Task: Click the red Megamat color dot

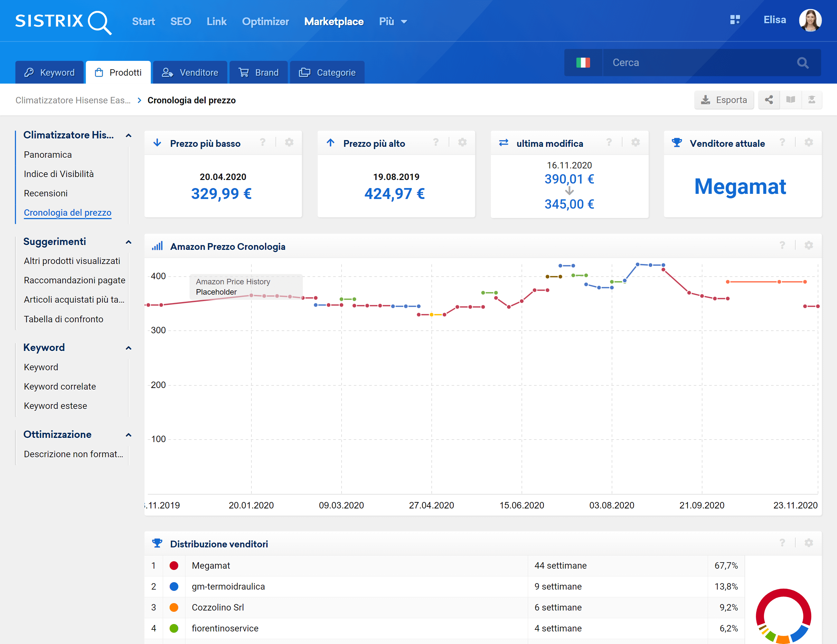Action: click(x=174, y=566)
